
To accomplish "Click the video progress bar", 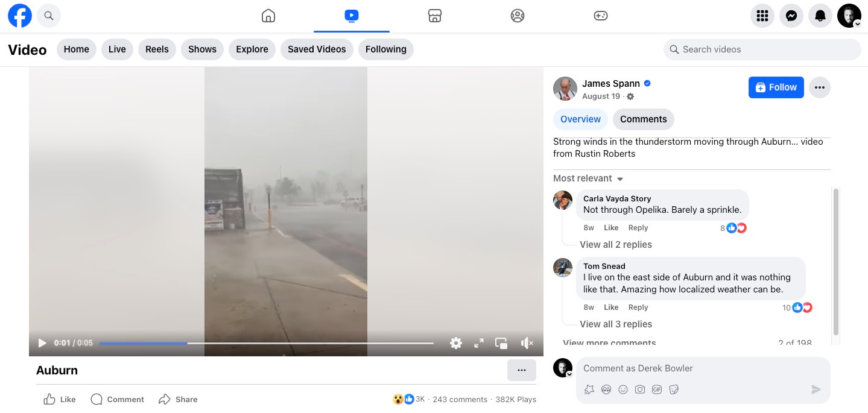I will (267, 343).
